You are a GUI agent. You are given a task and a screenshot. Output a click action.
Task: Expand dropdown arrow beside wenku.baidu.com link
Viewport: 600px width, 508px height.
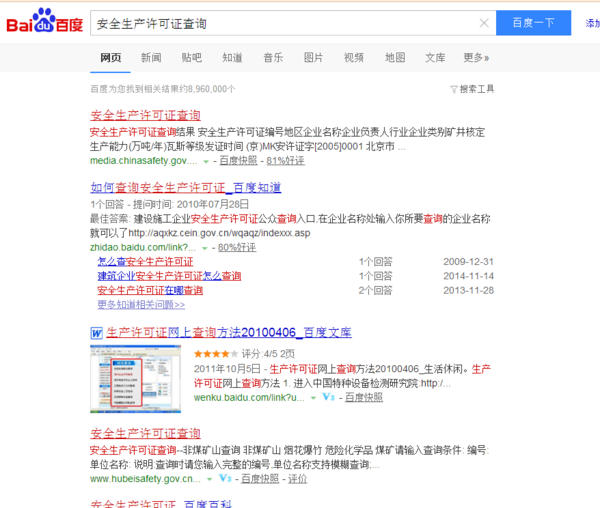(x=313, y=398)
